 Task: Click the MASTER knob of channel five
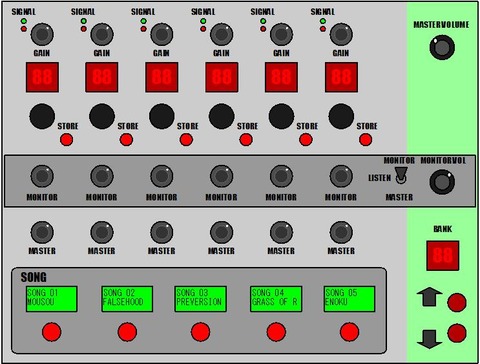tap(281, 232)
